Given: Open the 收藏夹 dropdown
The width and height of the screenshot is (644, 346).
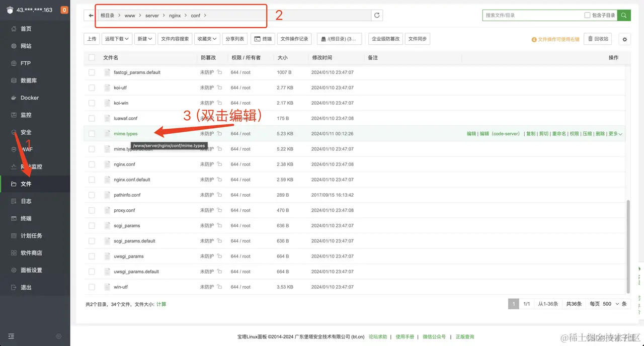Looking at the screenshot, I should (x=207, y=39).
